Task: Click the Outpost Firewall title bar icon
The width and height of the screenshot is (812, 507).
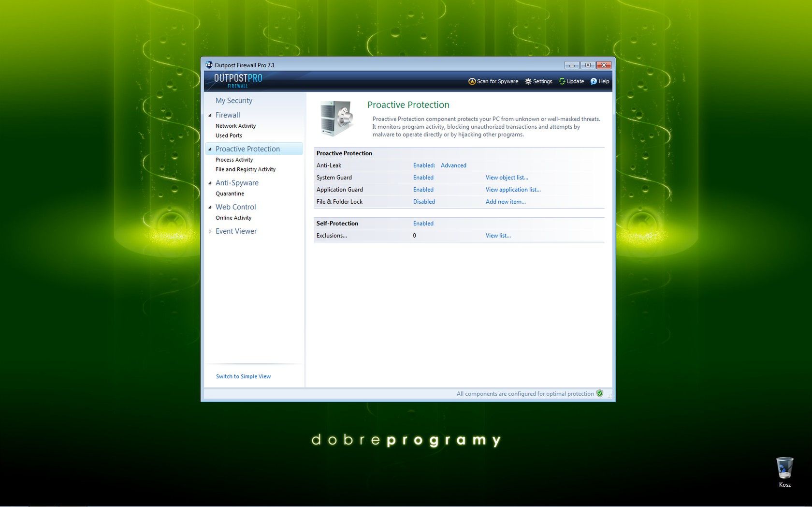Action: pos(209,65)
